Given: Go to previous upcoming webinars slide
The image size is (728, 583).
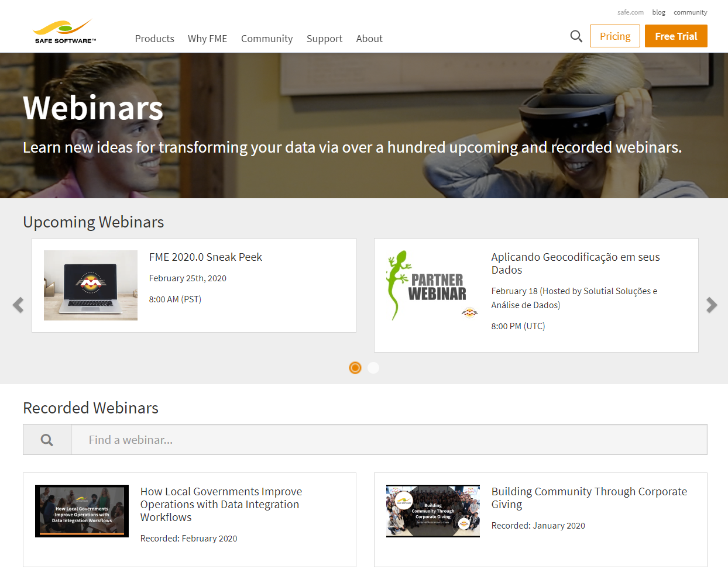Looking at the screenshot, I should point(18,305).
